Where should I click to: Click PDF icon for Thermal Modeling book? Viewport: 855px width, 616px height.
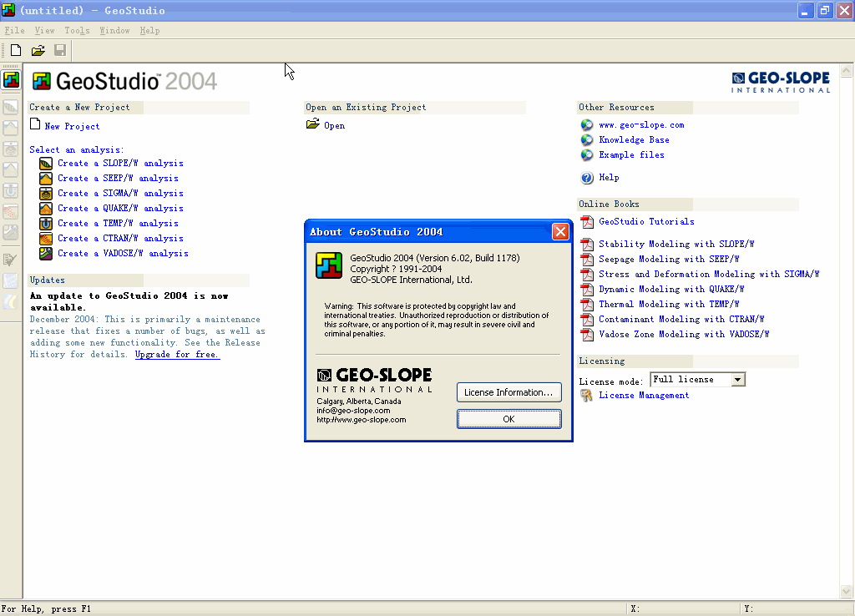click(x=587, y=304)
